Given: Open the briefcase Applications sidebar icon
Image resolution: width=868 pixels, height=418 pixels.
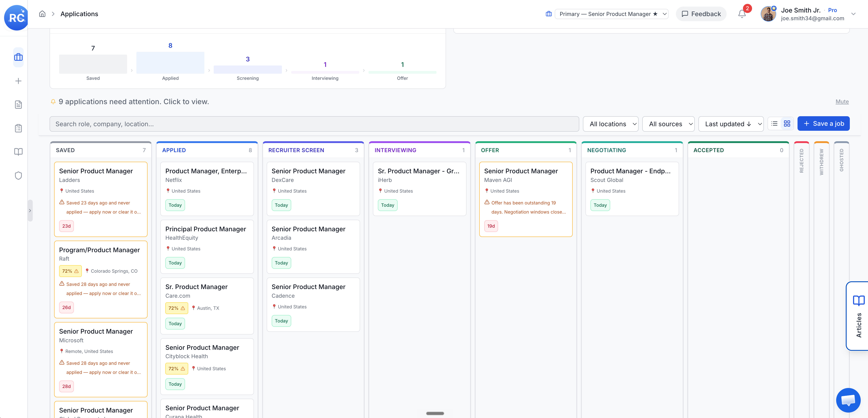Looking at the screenshot, I should 18,57.
